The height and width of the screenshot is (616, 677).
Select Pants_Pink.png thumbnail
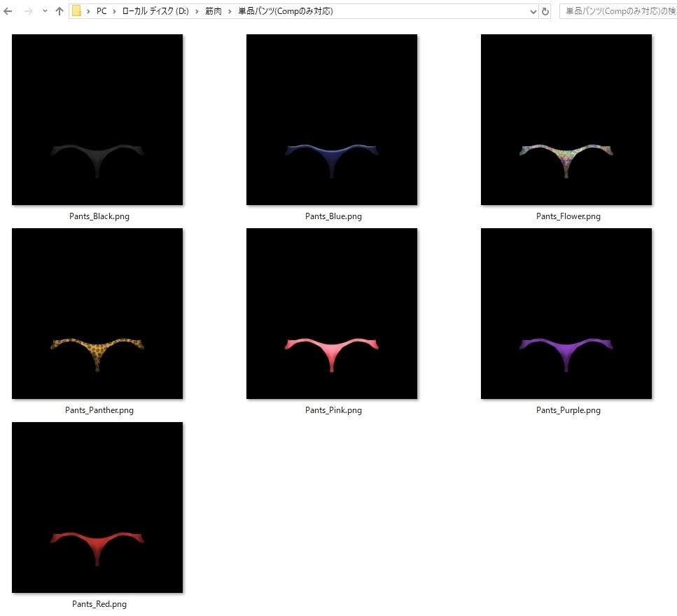332,314
